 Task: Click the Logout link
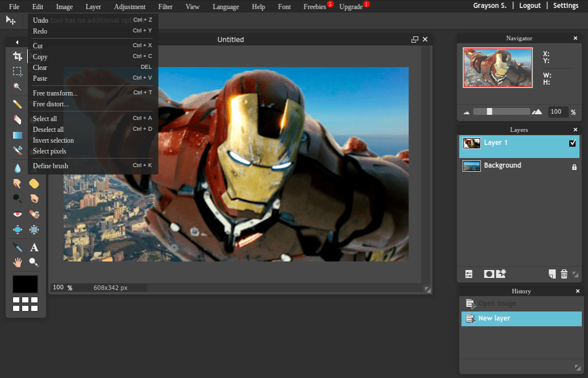pyautogui.click(x=530, y=6)
